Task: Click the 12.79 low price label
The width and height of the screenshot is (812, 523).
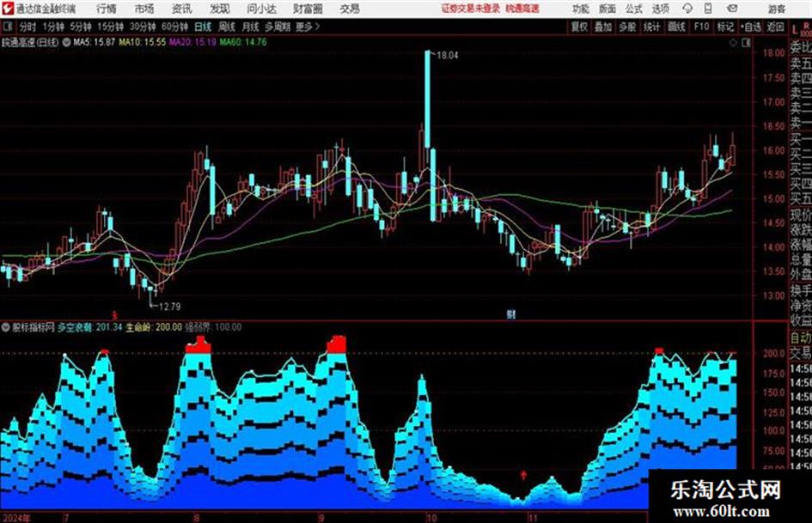Action: [169, 307]
